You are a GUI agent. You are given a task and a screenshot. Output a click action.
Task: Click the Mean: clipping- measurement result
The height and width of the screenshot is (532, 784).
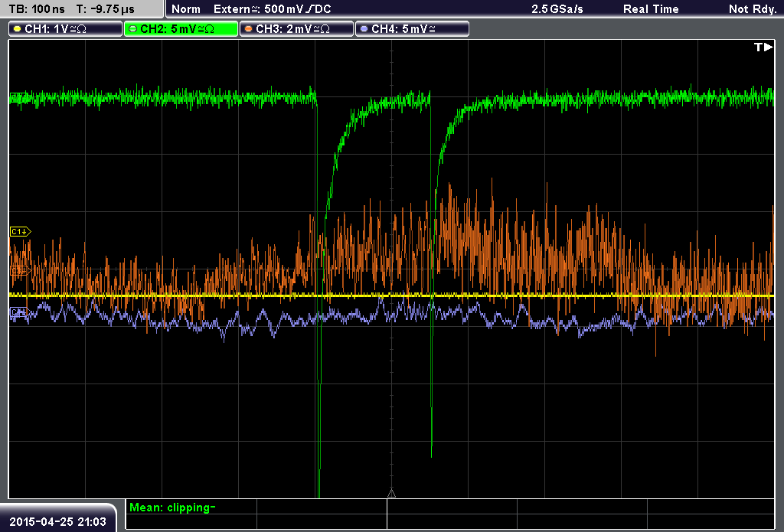172,508
